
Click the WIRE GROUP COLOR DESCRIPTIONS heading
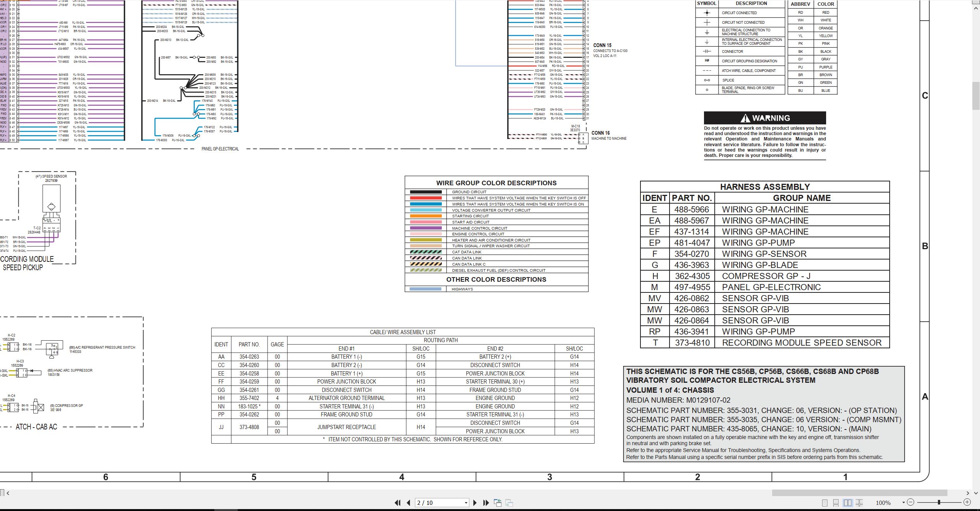(x=497, y=183)
